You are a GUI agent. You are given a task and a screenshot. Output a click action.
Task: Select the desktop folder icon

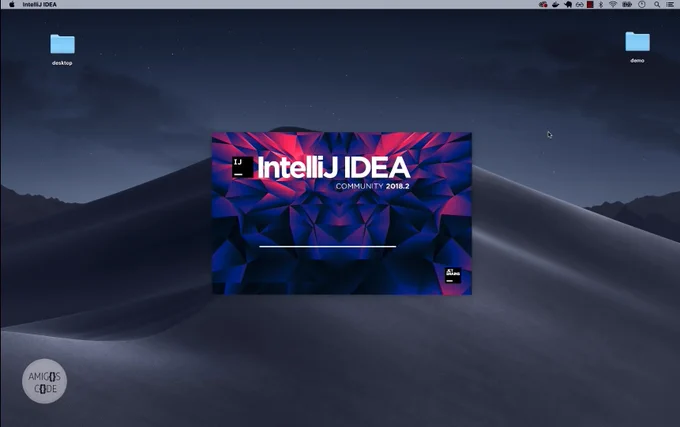[62, 44]
